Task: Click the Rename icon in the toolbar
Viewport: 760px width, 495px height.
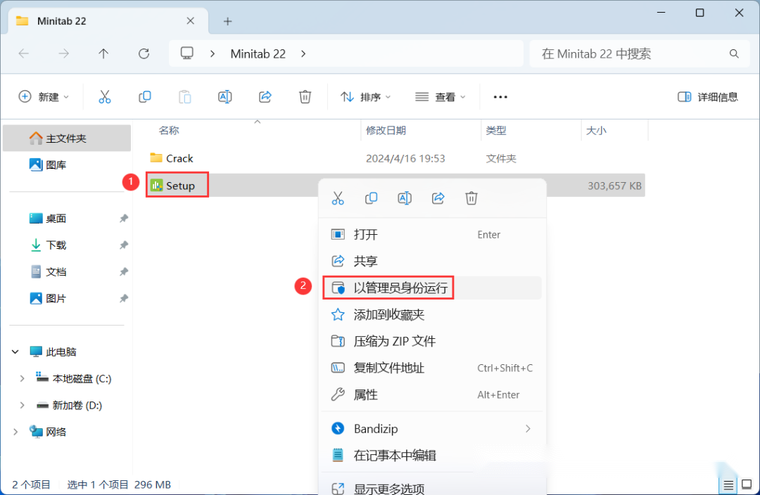Action: coord(225,97)
